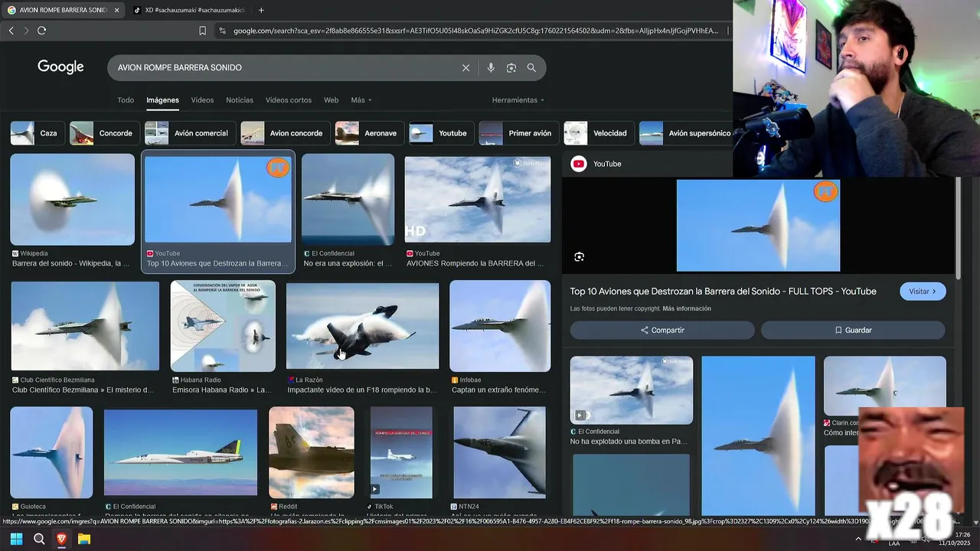Click Lens search icon on preview image
This screenshot has height=551, width=980.
[580, 257]
